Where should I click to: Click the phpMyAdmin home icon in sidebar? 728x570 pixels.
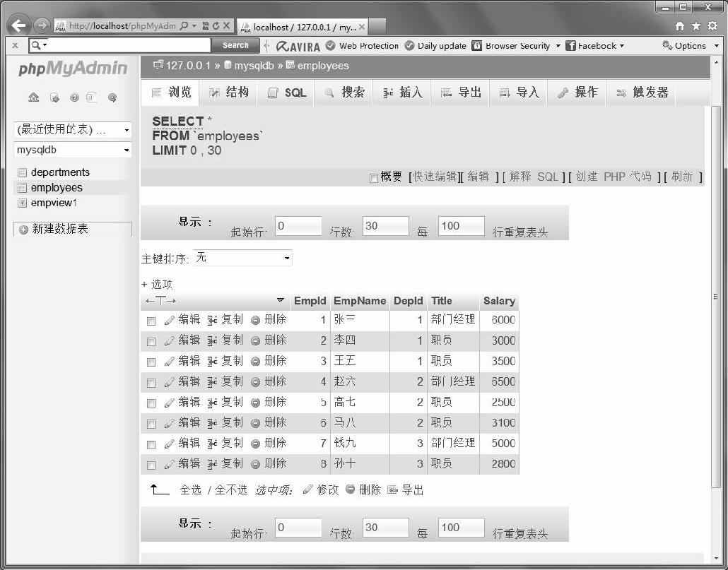[x=33, y=97]
